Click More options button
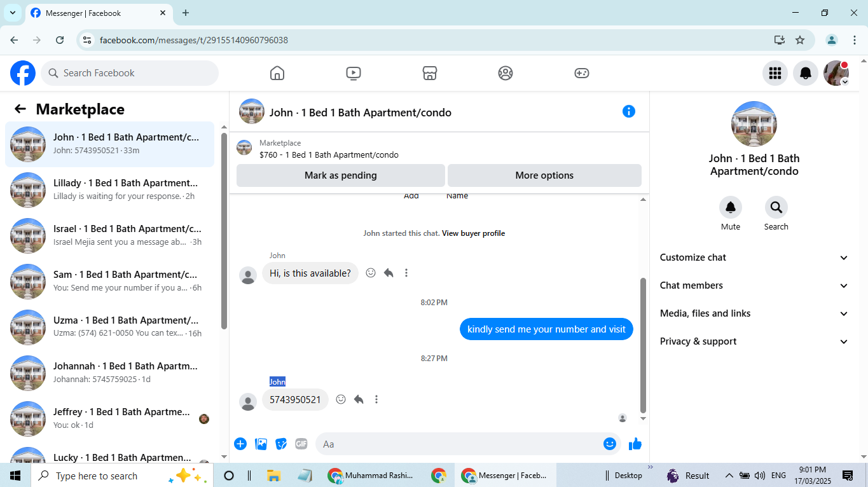This screenshot has height=487, width=868. [544, 175]
